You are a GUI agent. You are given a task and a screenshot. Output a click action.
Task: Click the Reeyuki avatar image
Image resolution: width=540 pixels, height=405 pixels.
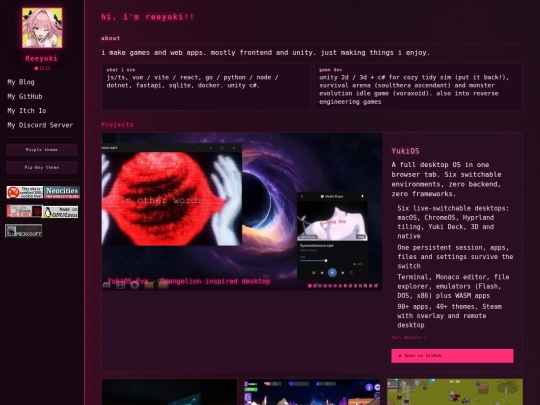click(42, 28)
